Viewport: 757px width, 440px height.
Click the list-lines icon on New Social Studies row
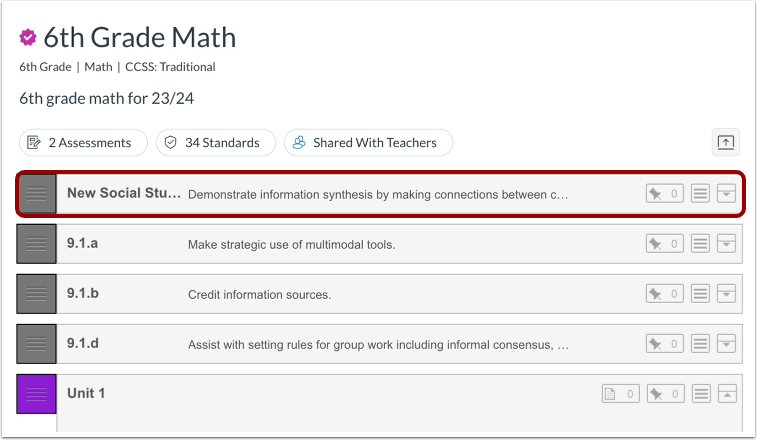(701, 193)
